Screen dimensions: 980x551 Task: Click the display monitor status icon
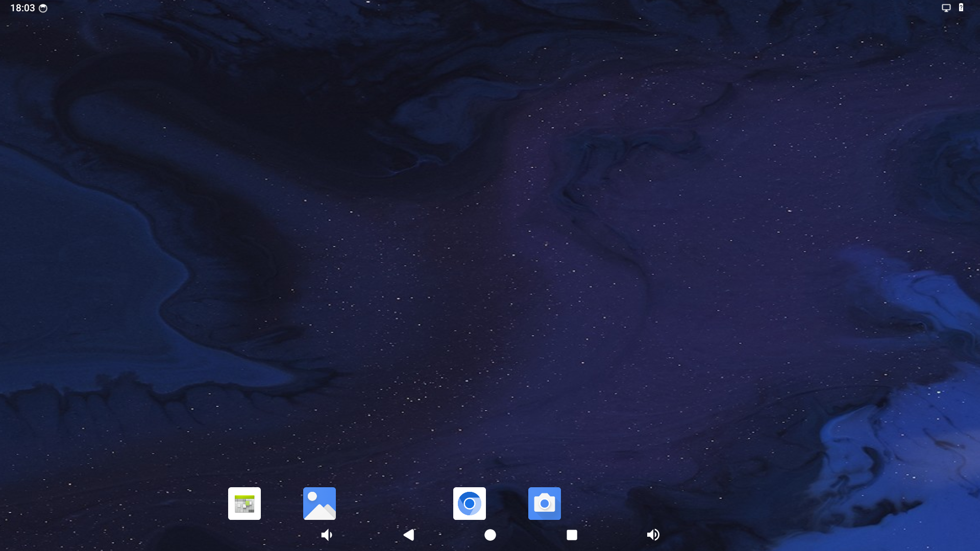click(x=946, y=8)
